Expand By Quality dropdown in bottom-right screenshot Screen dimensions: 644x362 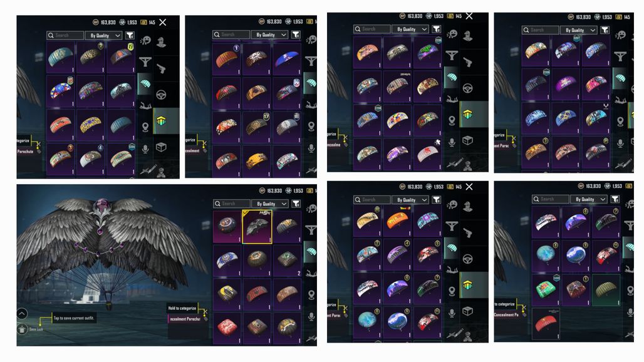click(588, 199)
